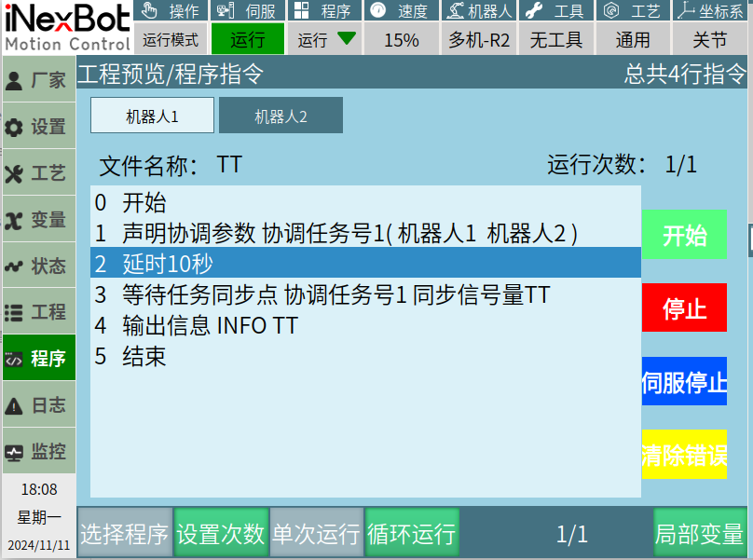This screenshot has height=560, width=753.
Task: Select the 机器人1 tab
Action: pyautogui.click(x=152, y=116)
